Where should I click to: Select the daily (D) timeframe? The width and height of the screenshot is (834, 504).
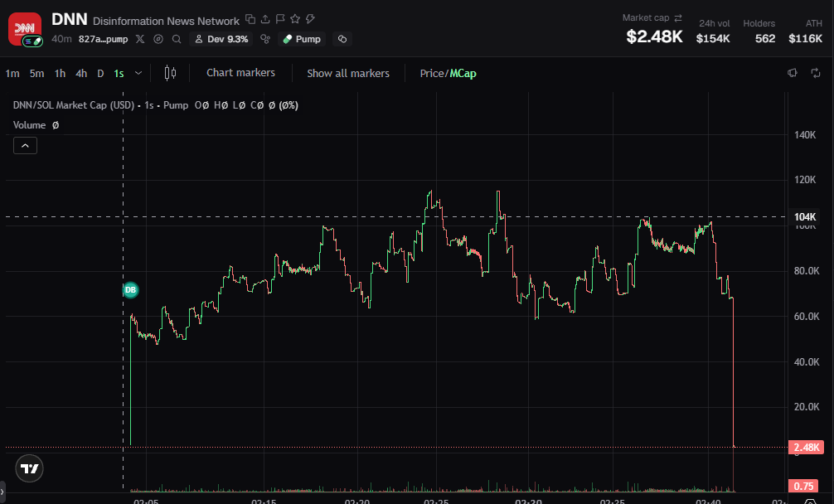pyautogui.click(x=100, y=74)
